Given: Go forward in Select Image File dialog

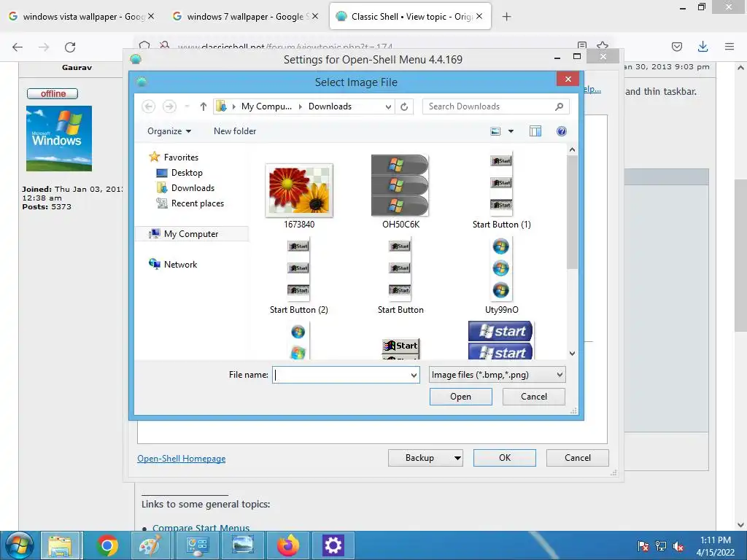Looking at the screenshot, I should [x=169, y=106].
